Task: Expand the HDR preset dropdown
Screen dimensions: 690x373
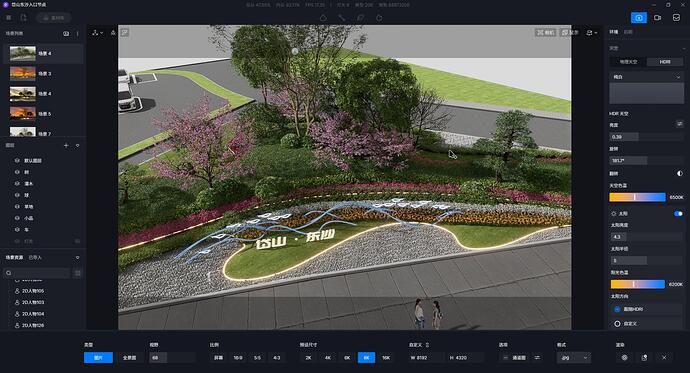Action: 646,77
